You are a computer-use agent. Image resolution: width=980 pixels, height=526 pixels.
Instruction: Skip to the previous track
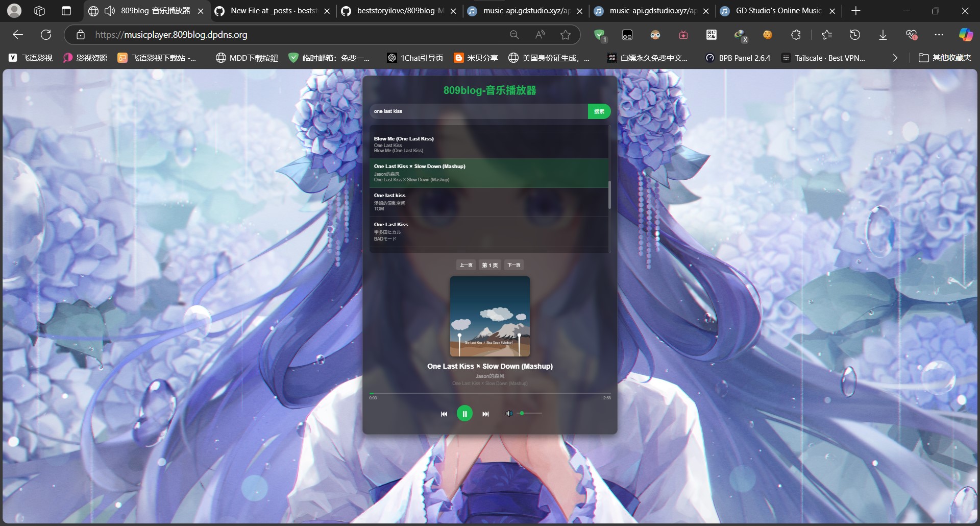click(x=444, y=414)
